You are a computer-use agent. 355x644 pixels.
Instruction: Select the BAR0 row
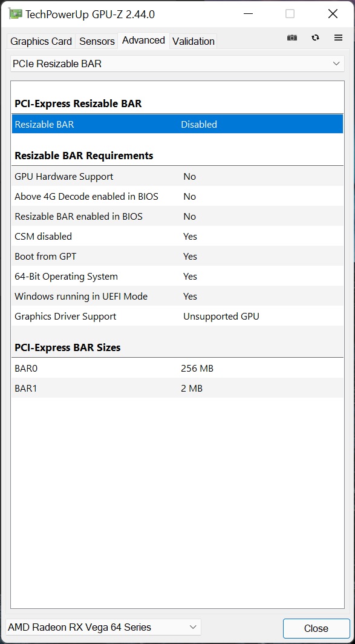coord(177,369)
